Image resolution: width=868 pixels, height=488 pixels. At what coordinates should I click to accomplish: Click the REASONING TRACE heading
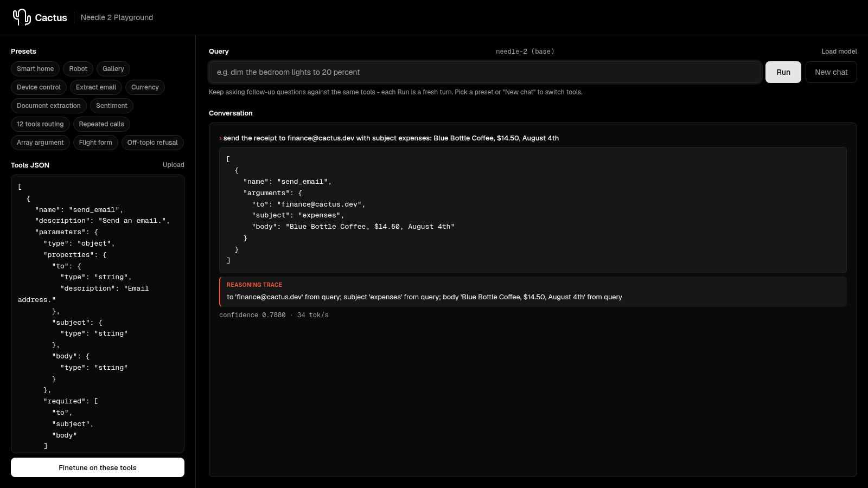point(254,285)
